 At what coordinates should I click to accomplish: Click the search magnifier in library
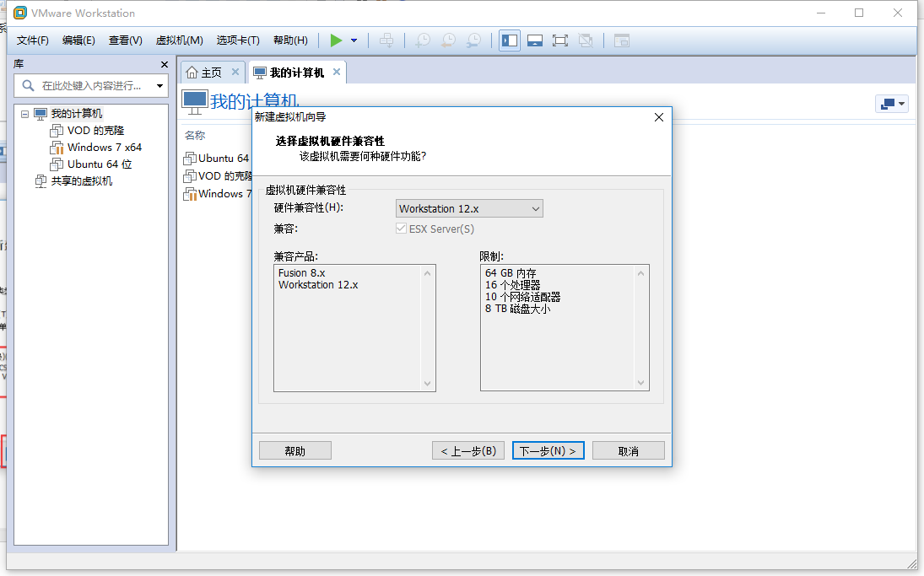click(29, 86)
